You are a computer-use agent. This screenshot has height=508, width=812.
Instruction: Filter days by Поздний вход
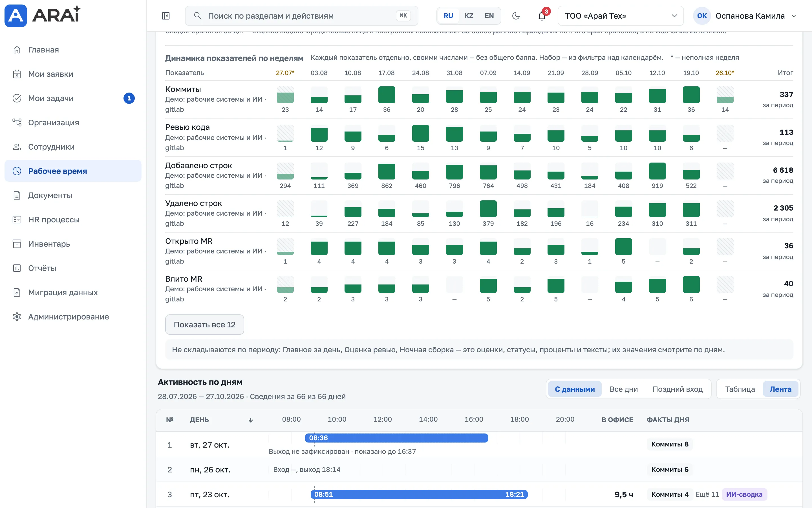pyautogui.click(x=678, y=389)
